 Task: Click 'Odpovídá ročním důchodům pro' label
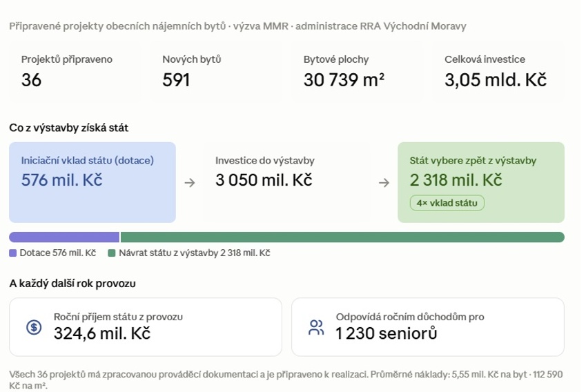(x=410, y=317)
